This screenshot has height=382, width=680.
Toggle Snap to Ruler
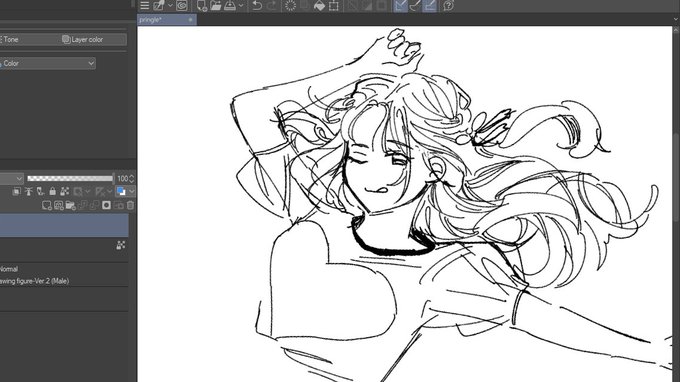tap(400, 5)
